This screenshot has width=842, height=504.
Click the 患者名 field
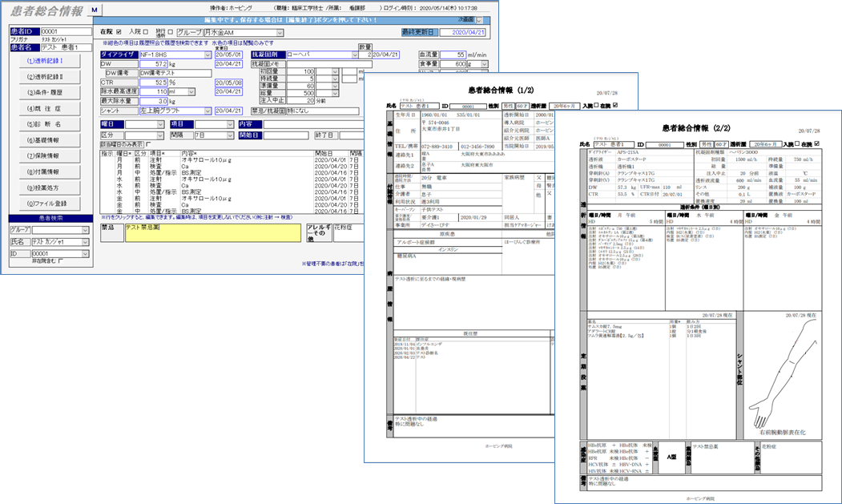66,47
